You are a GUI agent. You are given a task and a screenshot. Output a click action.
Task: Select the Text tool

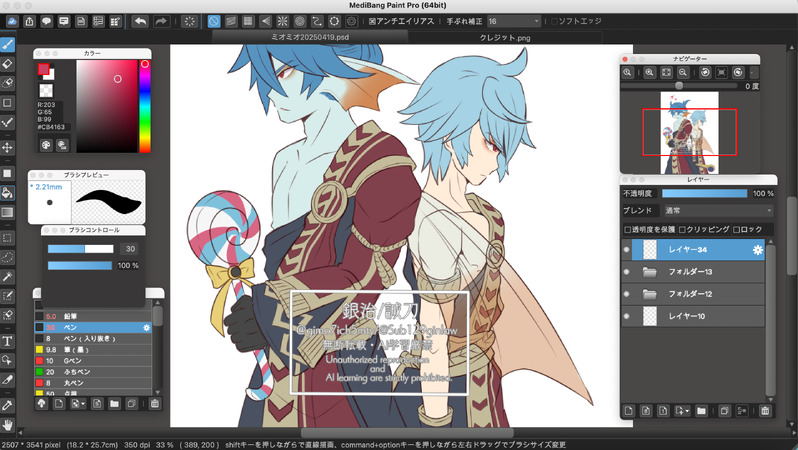[7, 341]
